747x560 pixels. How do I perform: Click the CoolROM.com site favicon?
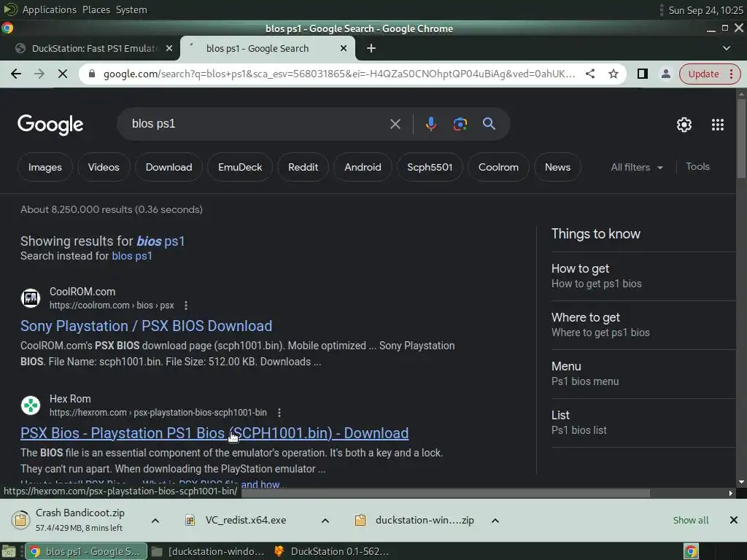pyautogui.click(x=31, y=298)
